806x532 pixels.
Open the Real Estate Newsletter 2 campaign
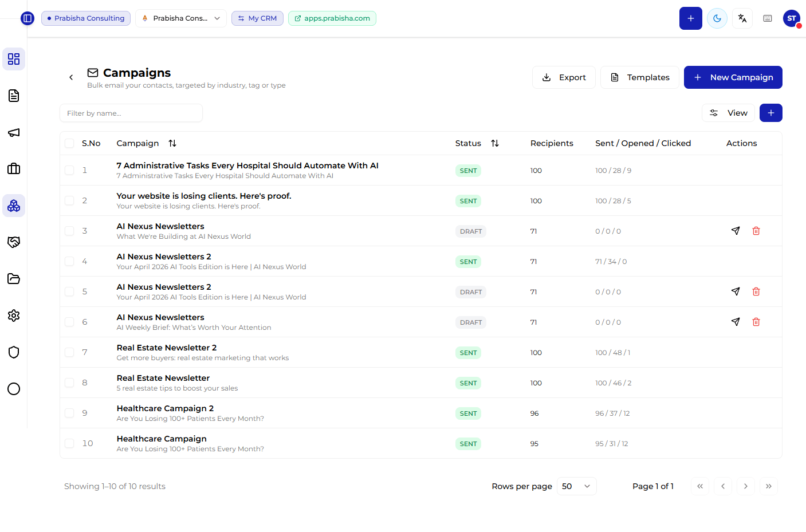[x=167, y=348]
